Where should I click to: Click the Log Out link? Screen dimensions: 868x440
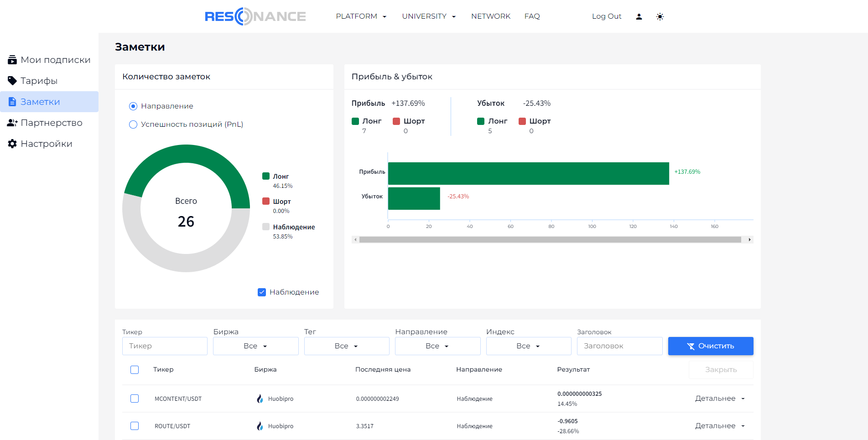pyautogui.click(x=606, y=16)
